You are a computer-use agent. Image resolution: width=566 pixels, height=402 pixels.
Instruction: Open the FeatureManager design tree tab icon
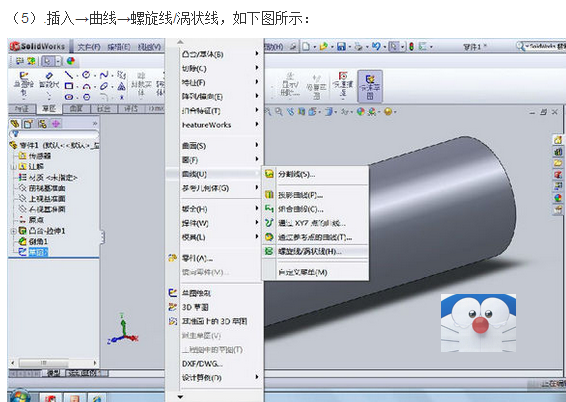[x=14, y=124]
